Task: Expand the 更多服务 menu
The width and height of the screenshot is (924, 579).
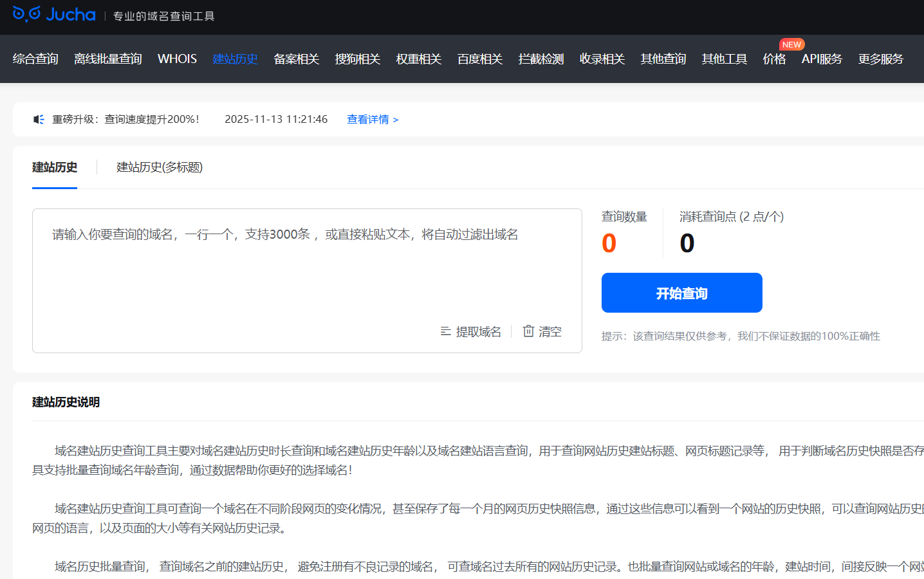Action: 880,59
